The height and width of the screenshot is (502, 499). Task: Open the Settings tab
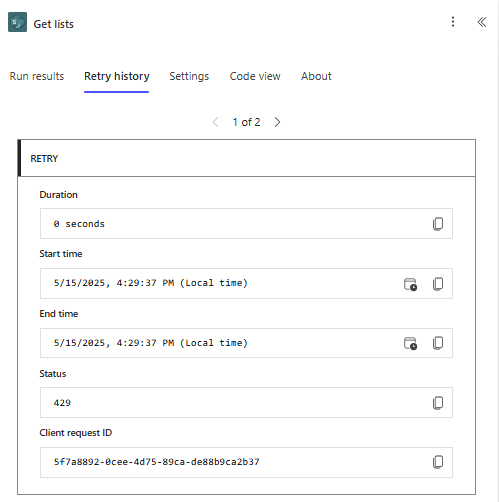coord(189,76)
